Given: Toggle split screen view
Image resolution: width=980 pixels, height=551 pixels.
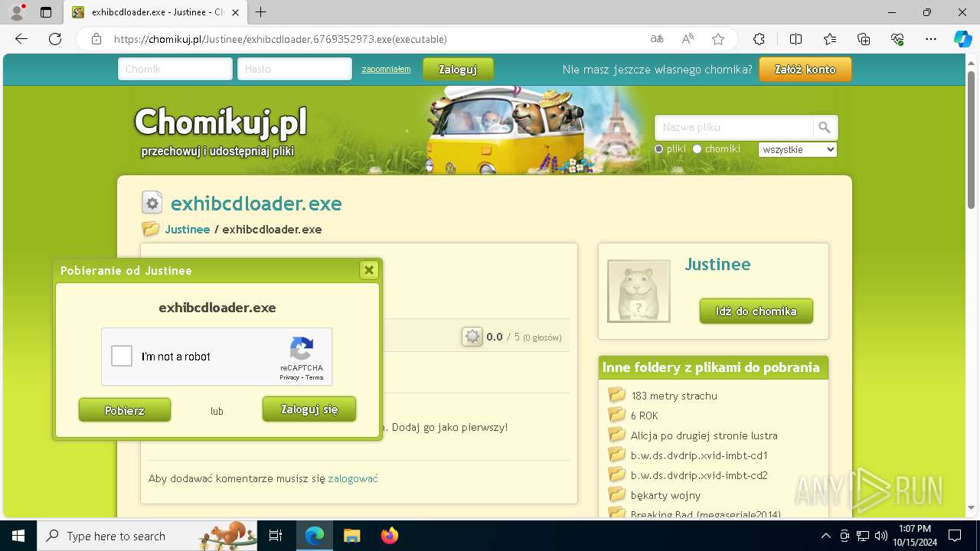Looking at the screenshot, I should pyautogui.click(x=795, y=39).
